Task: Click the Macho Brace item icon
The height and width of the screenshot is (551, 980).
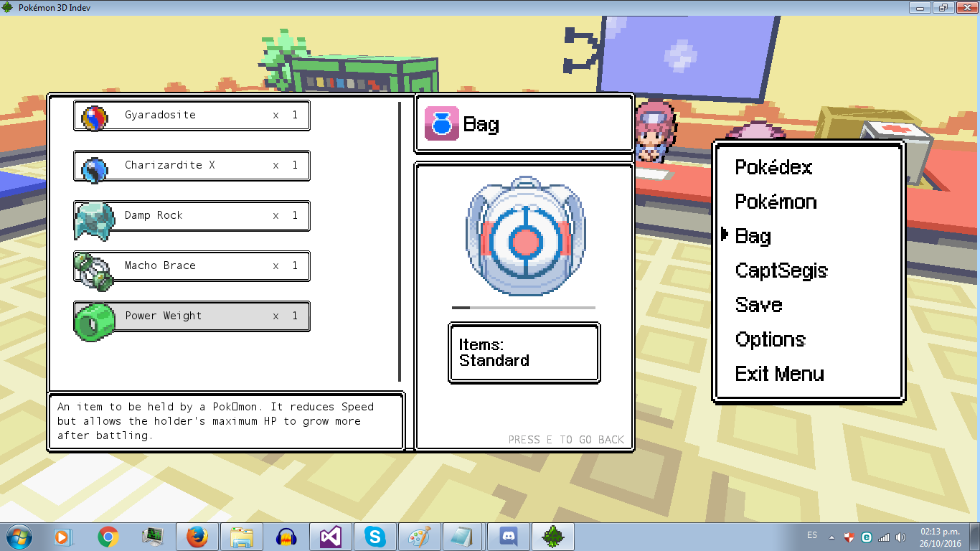Action: tap(94, 270)
